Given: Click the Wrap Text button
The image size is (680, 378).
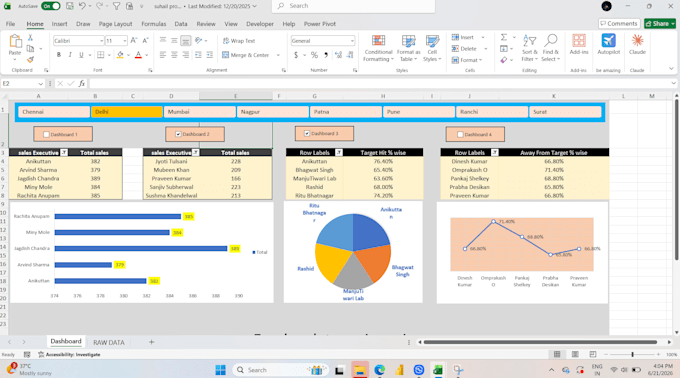Looking at the screenshot, I should point(239,41).
